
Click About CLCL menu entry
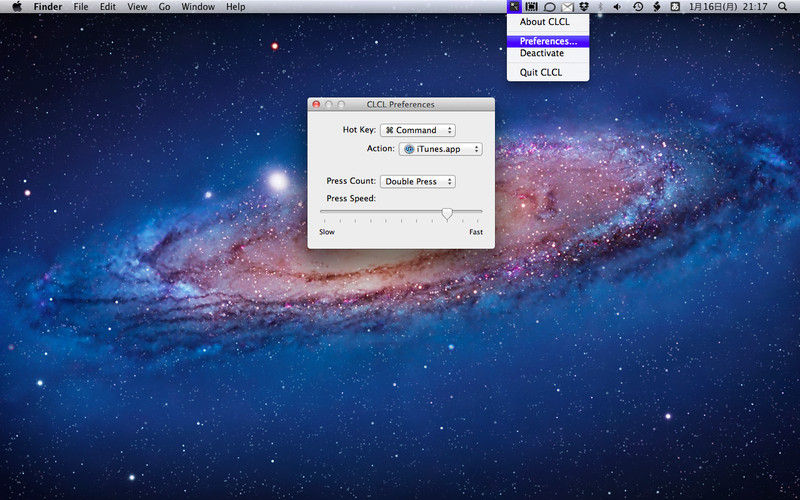click(x=546, y=22)
